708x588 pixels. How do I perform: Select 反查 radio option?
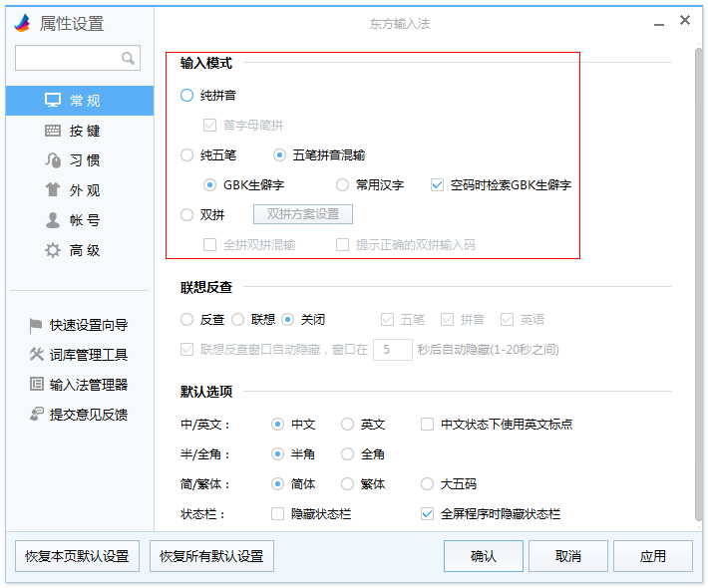pos(186,320)
